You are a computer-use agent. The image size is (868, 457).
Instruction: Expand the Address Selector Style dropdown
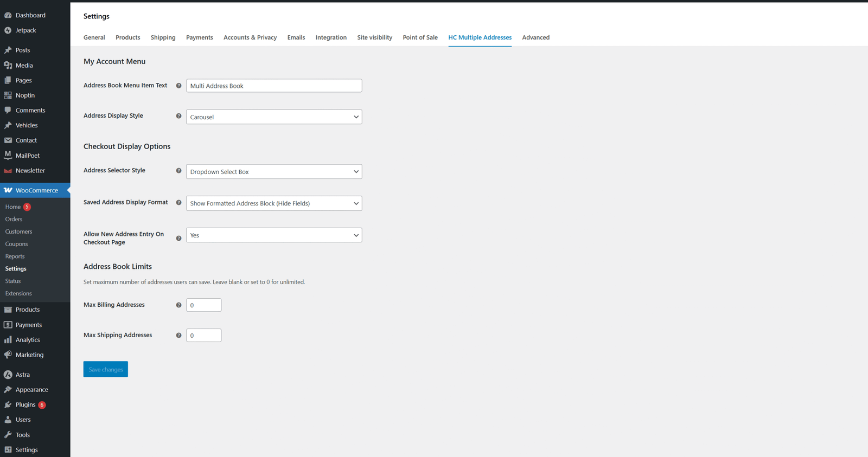pyautogui.click(x=273, y=172)
